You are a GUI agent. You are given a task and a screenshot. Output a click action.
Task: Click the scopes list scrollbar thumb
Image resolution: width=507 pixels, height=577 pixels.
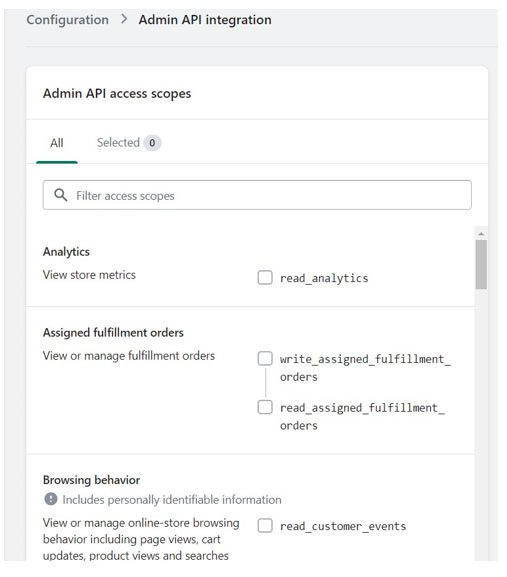tap(481, 265)
